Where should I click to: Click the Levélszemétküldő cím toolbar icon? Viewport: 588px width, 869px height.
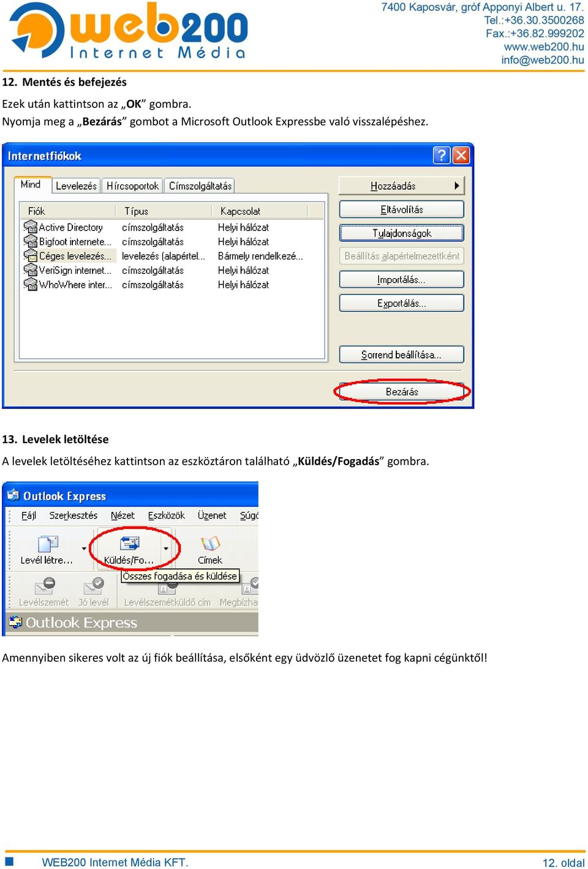tap(168, 588)
